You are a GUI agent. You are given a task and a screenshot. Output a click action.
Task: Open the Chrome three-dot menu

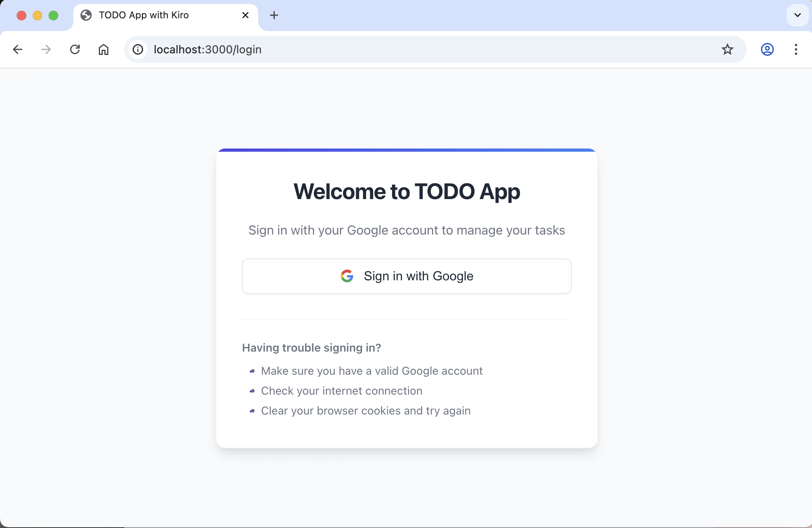796,49
